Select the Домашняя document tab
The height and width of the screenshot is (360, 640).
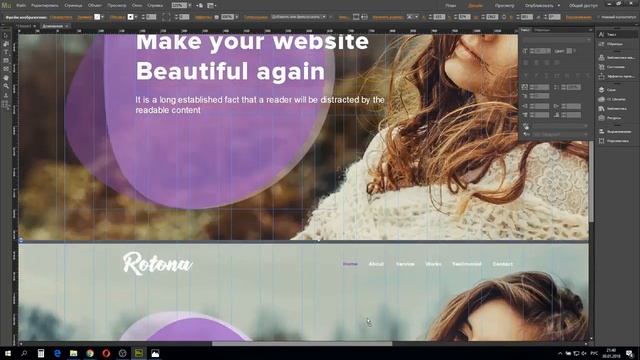[53, 26]
